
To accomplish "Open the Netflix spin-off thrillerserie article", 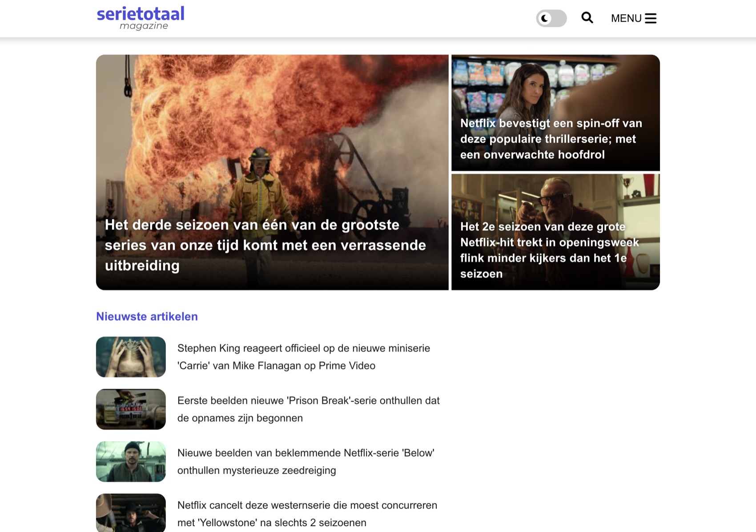I will click(551, 139).
